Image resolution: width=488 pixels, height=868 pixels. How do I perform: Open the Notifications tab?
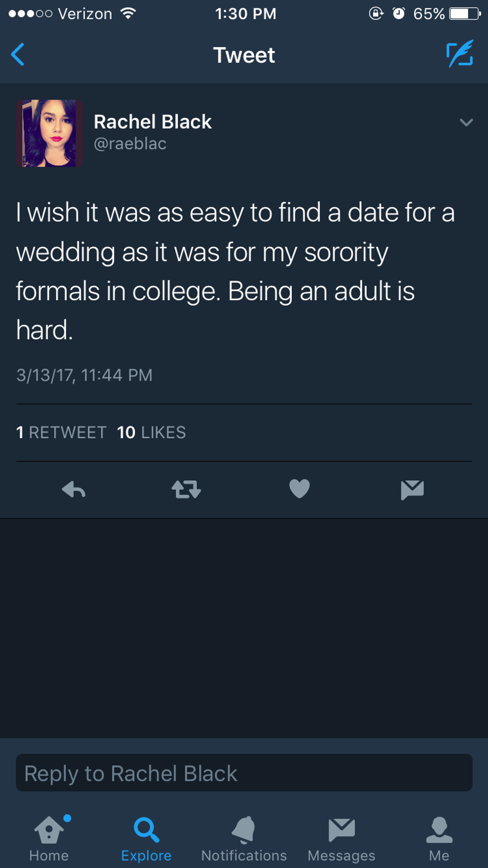[244, 839]
